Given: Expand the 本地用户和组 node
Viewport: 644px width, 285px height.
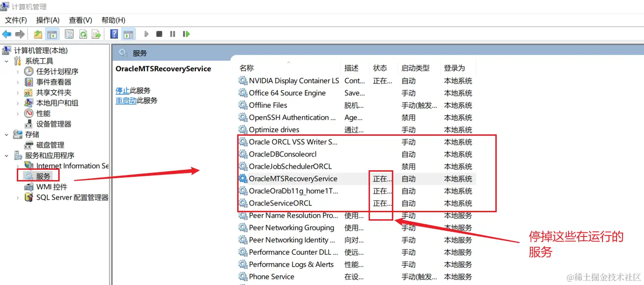Looking at the screenshot, I should click(18, 103).
